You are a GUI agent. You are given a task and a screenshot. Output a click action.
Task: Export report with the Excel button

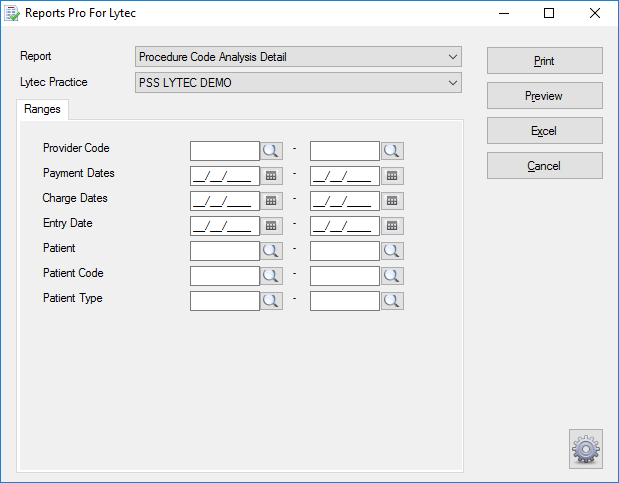(x=545, y=131)
